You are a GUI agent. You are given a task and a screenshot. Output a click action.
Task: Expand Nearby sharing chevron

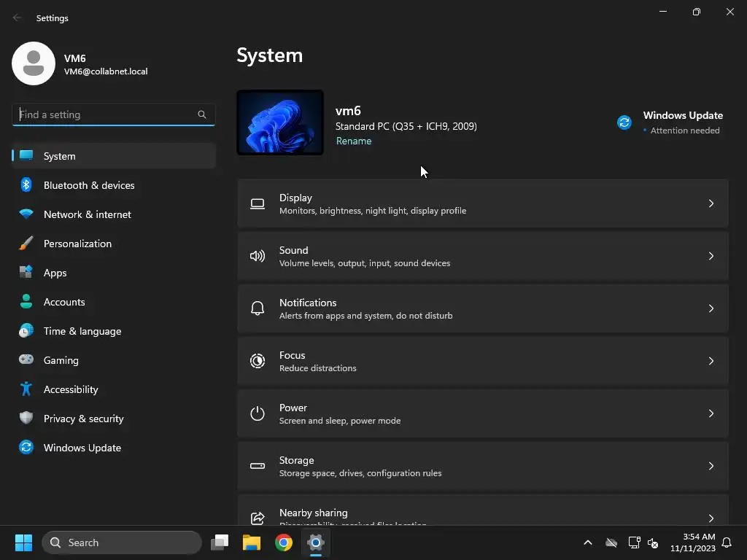[711, 518]
